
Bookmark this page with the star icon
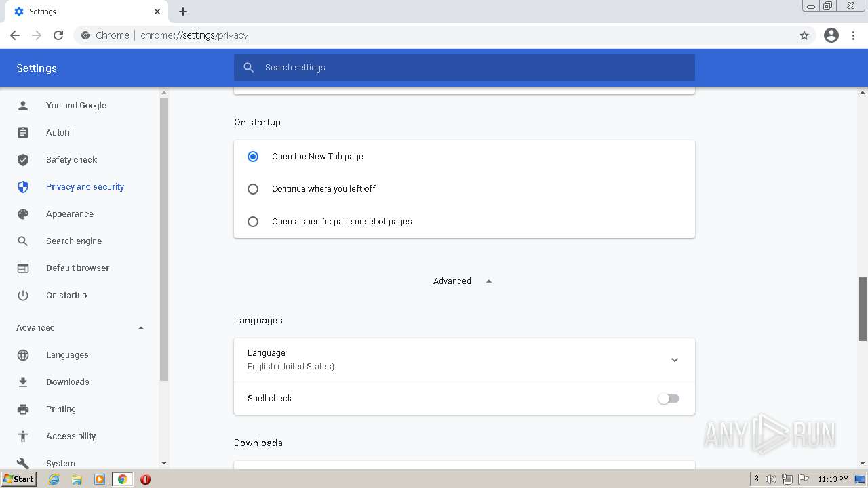pos(804,35)
